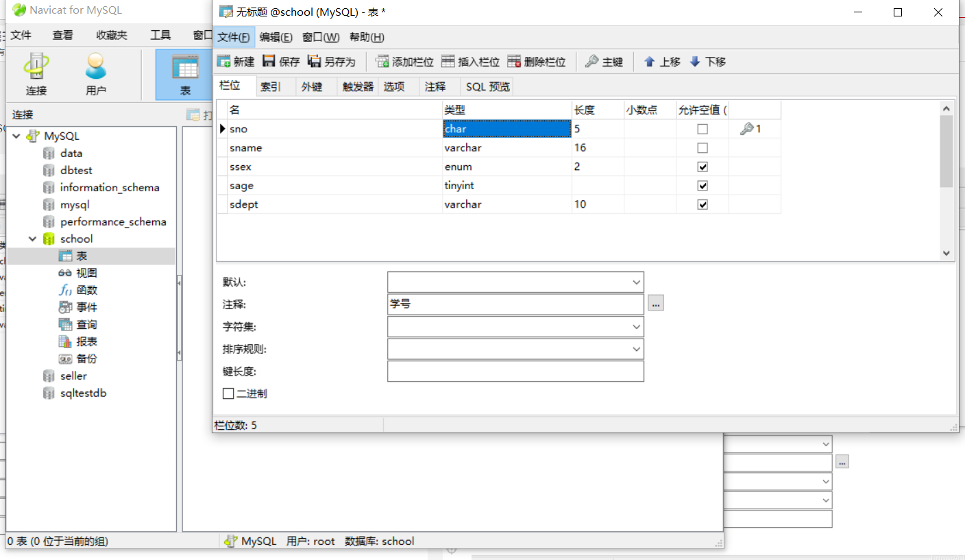This screenshot has height=560, width=965.
Task: Collapse the MySQL connection tree node
Action: pyautogui.click(x=16, y=136)
